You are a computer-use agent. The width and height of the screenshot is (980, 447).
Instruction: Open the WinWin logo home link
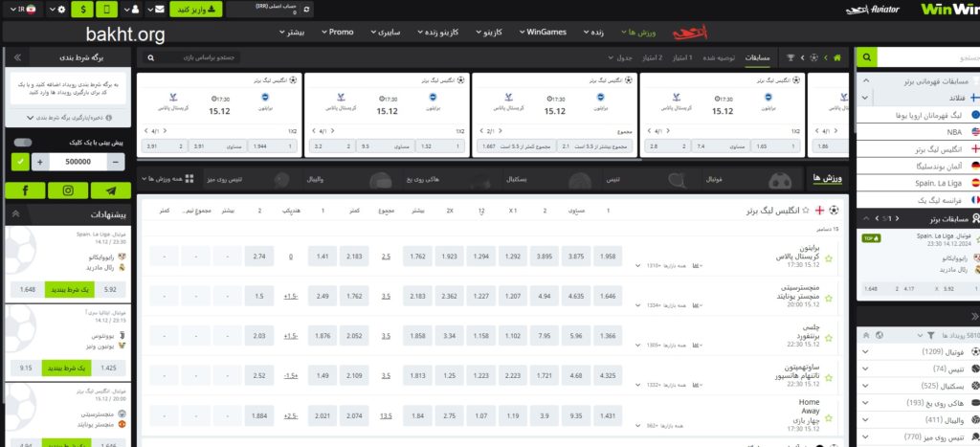coord(950,10)
